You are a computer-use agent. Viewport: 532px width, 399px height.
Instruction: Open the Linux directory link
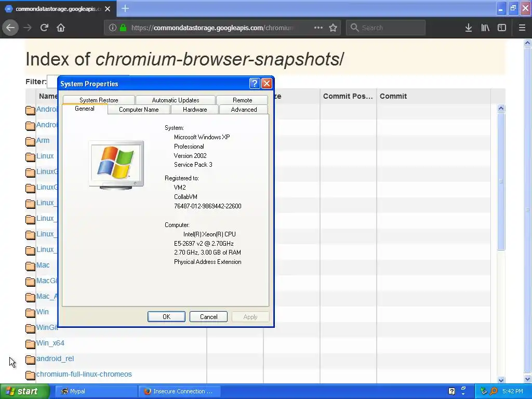(x=45, y=156)
